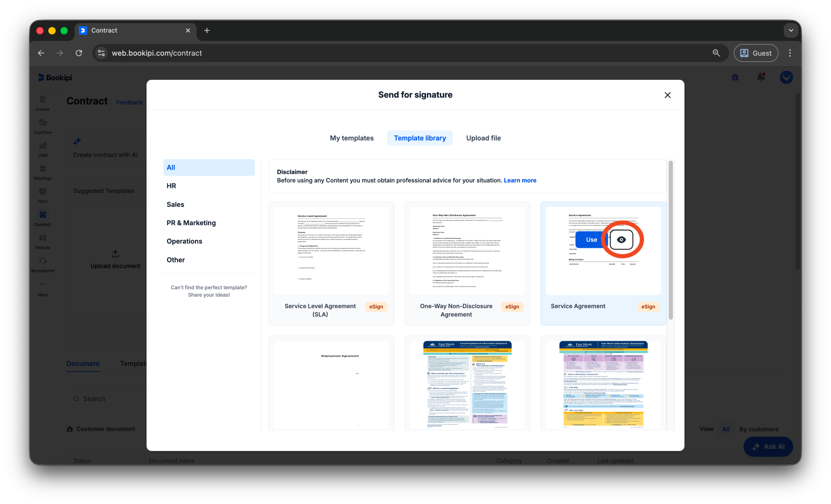The width and height of the screenshot is (831, 504).
Task: Open Fair Work Information Statement thumbnail
Action: tap(604, 385)
